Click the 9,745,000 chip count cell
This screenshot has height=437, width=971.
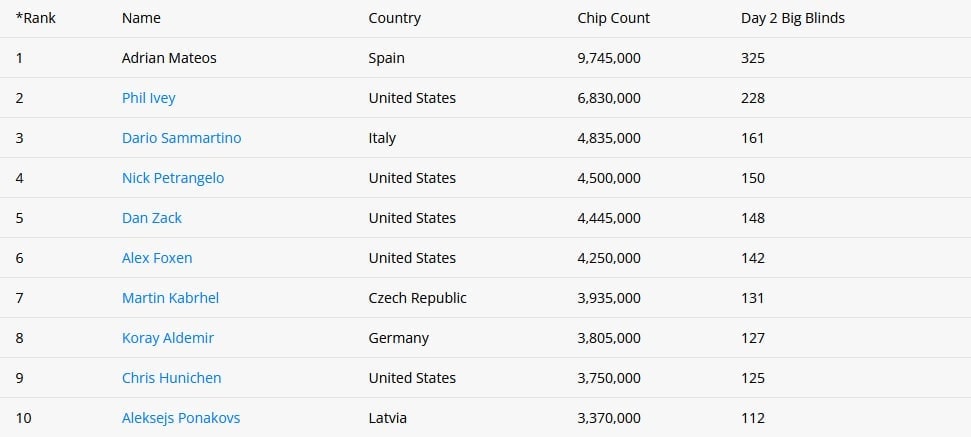609,58
